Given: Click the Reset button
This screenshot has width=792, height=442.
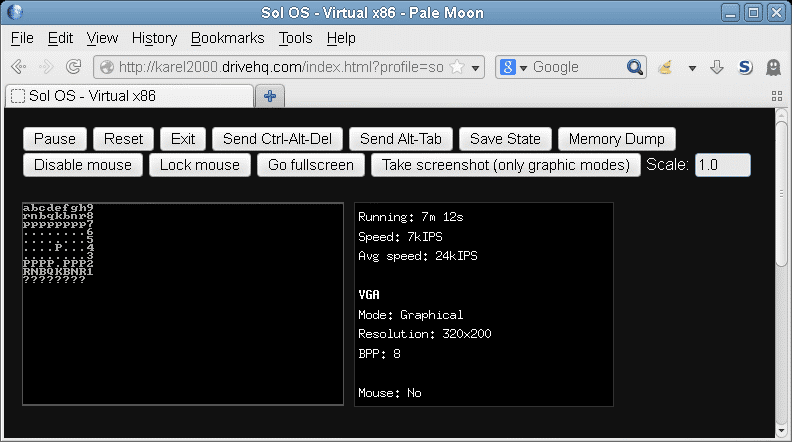Looking at the screenshot, I should tap(123, 139).
